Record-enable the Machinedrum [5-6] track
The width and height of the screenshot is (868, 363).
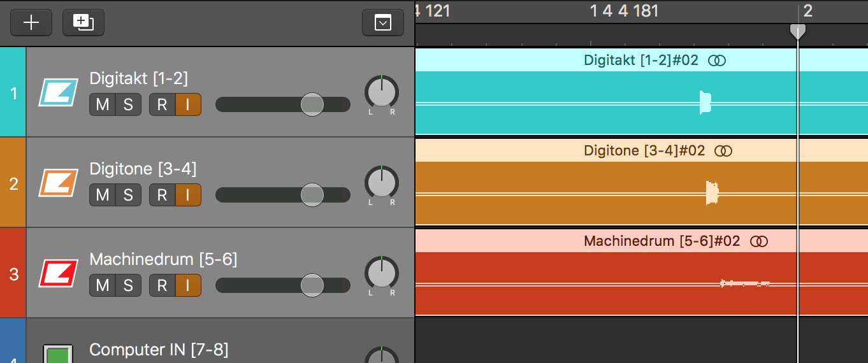tap(162, 285)
